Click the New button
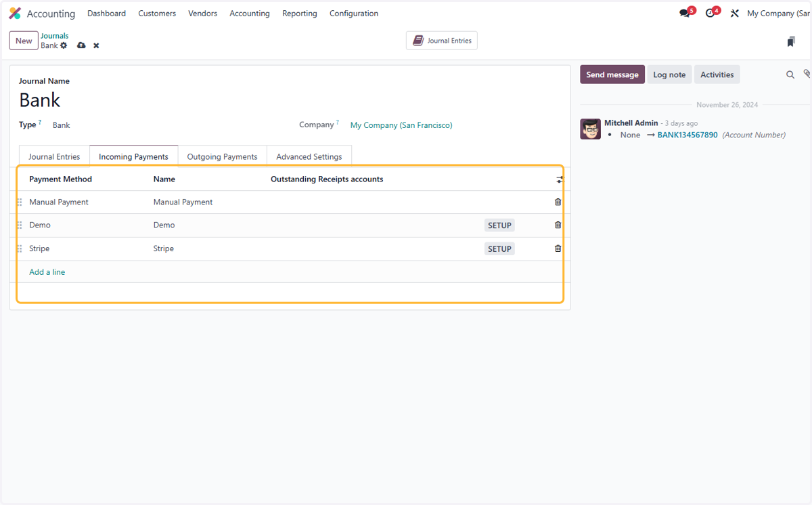The width and height of the screenshot is (812, 505). tap(24, 41)
